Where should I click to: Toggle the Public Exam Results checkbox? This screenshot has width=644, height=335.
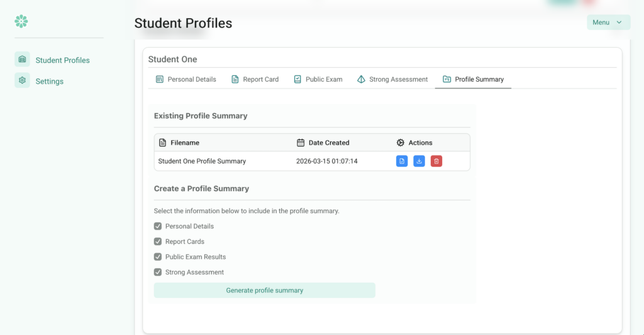click(x=158, y=256)
